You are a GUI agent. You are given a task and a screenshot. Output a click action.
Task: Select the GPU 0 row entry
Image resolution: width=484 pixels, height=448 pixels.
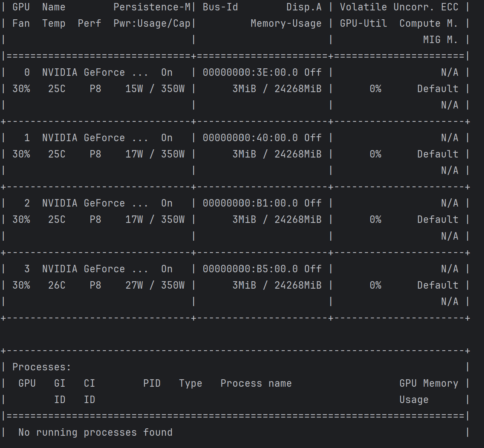click(x=26, y=72)
